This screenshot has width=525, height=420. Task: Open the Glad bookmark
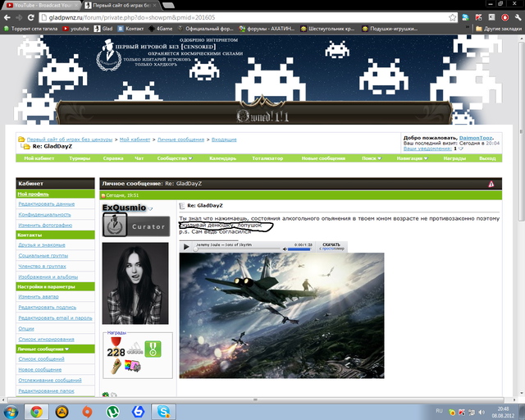103,29
